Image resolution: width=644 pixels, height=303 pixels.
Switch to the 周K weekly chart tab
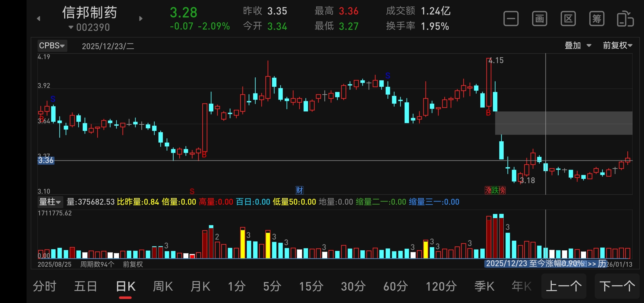coord(163,286)
